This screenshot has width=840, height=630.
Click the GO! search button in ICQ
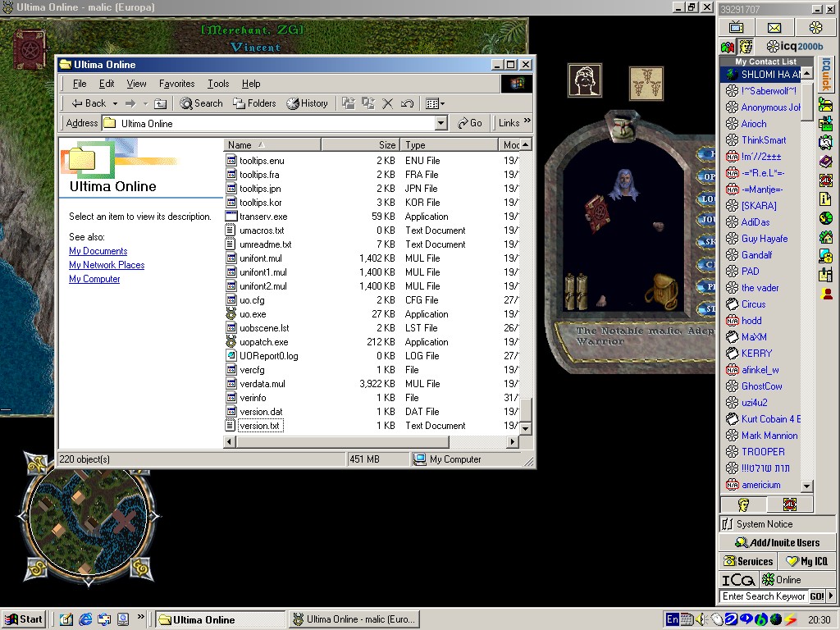[817, 596]
